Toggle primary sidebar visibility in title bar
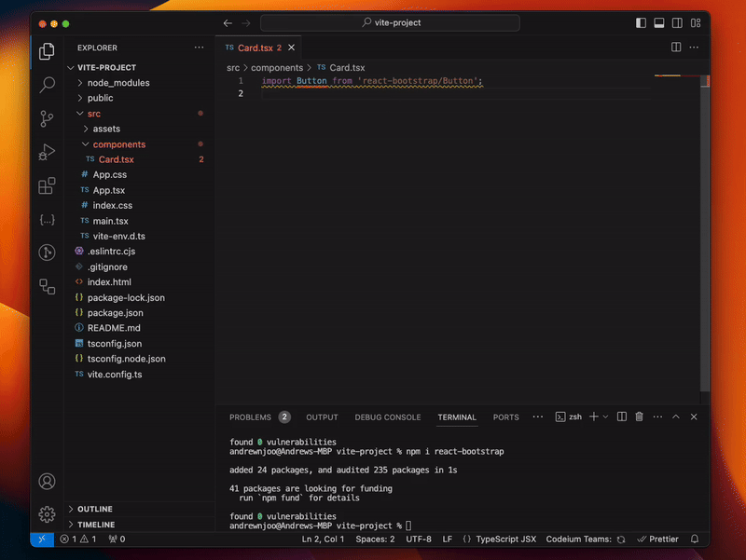This screenshot has height=560, width=746. pyautogui.click(x=641, y=23)
